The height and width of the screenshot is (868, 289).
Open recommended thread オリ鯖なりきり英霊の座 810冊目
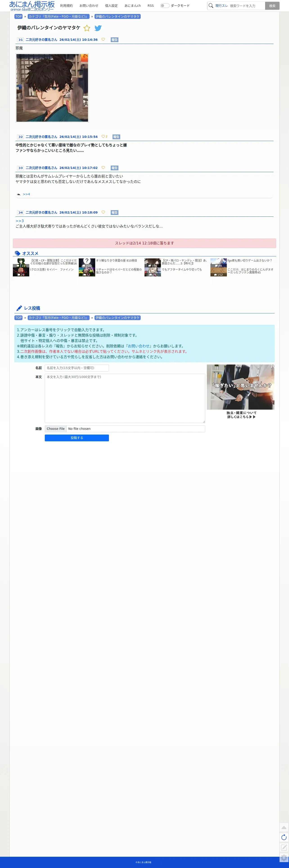point(117,260)
